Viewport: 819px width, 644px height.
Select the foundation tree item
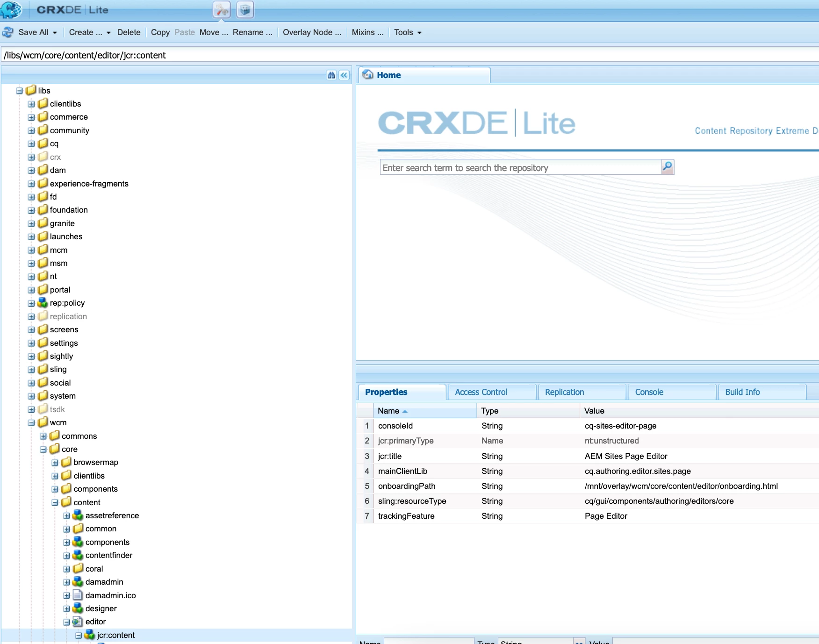pos(69,210)
